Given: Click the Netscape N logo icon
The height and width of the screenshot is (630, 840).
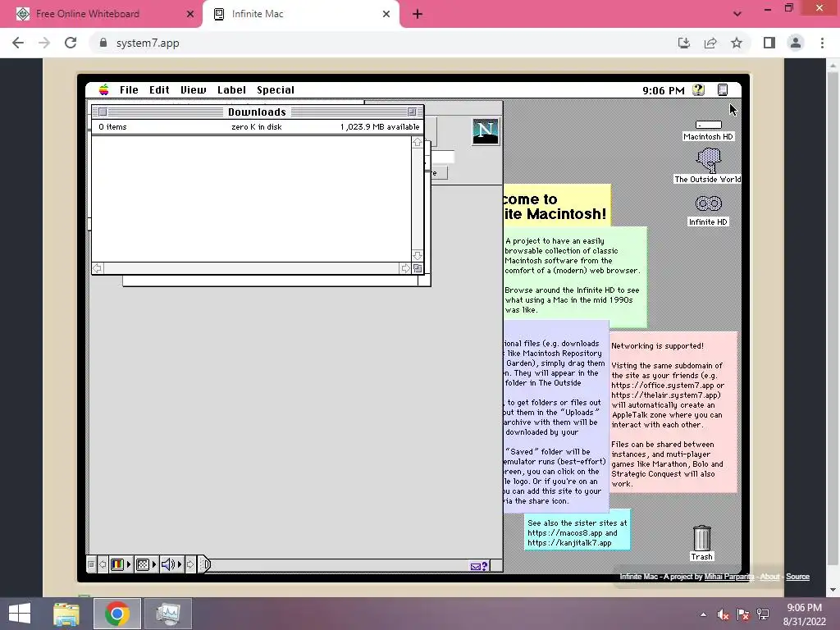Looking at the screenshot, I should (486, 130).
